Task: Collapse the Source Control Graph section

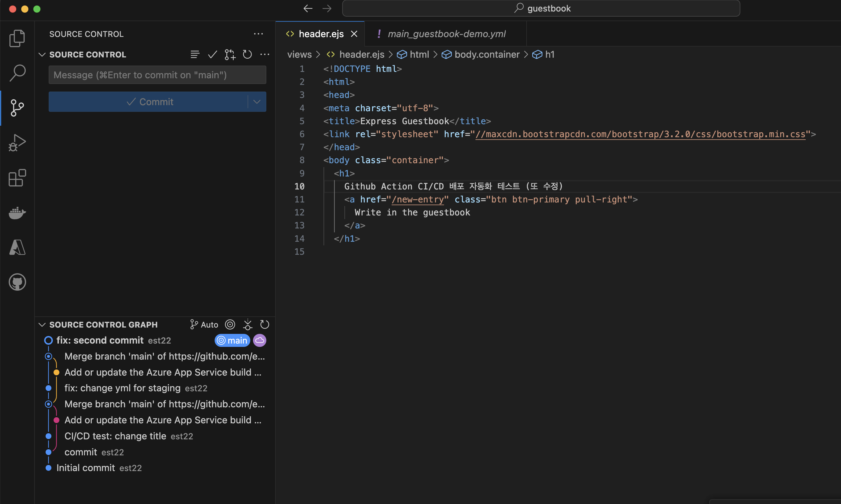Action: pos(42,325)
